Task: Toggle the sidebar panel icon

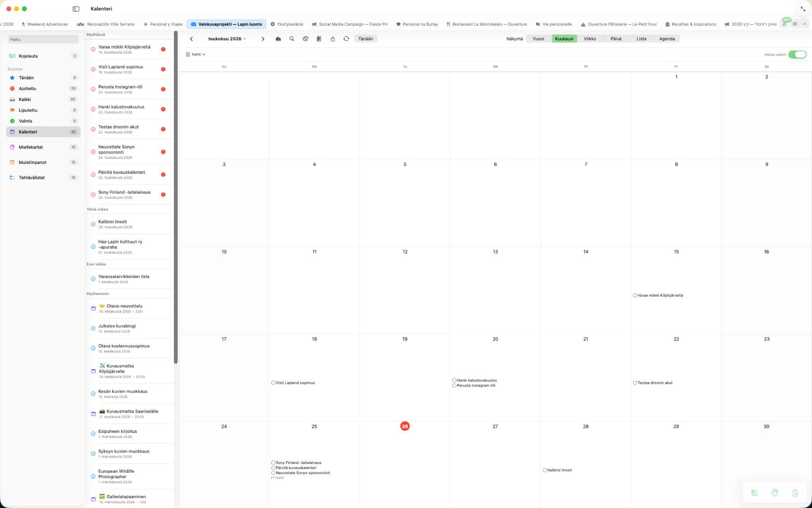Action: [76, 9]
